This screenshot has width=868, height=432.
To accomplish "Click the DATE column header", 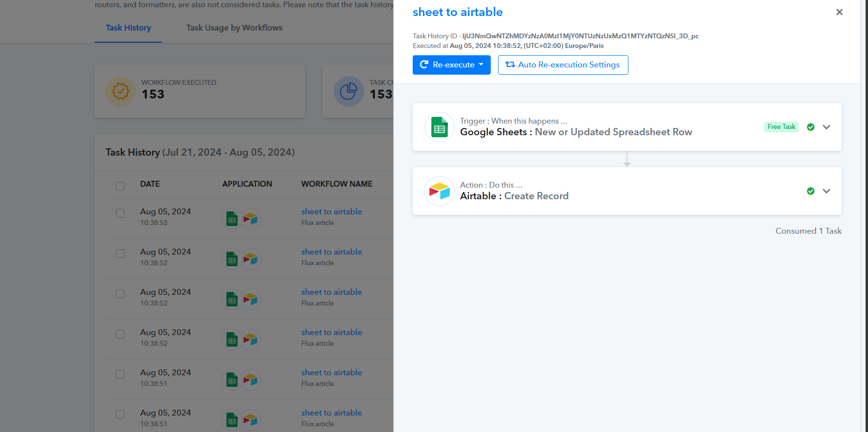I will click(150, 184).
